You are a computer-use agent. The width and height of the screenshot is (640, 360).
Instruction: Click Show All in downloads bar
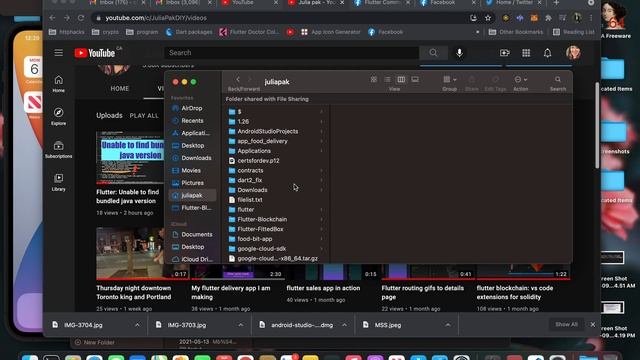click(x=566, y=324)
